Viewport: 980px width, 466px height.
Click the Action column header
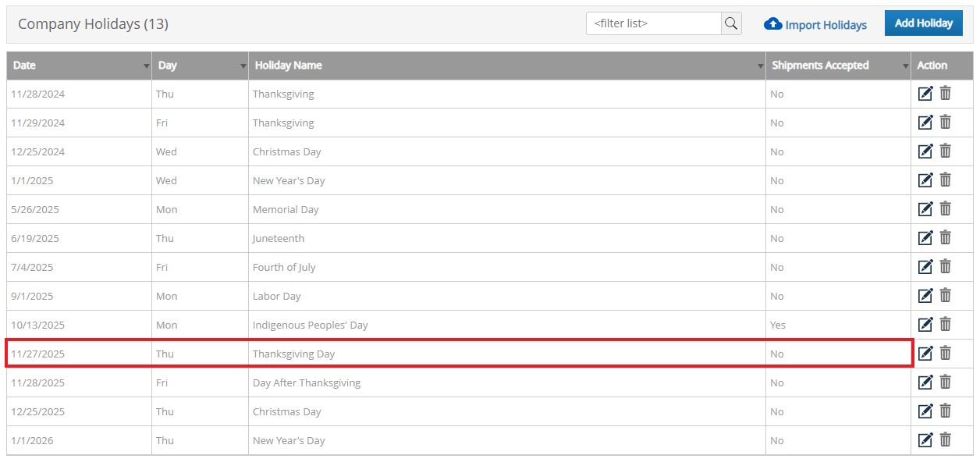942,66
